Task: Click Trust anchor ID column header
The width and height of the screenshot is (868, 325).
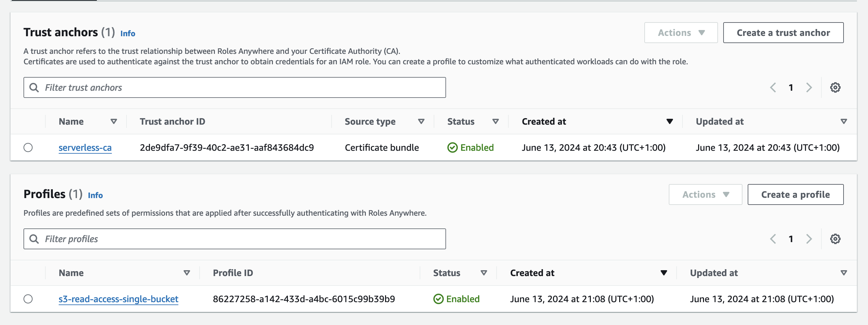Action: 172,121
